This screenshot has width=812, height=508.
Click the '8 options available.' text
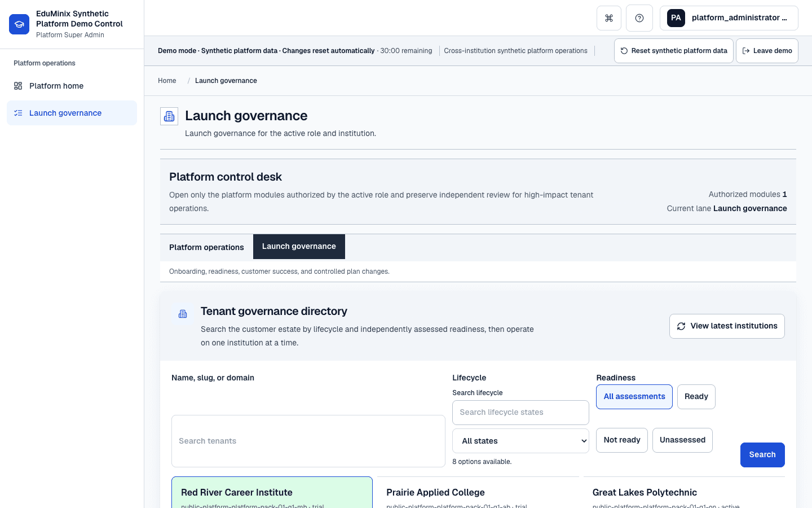(x=482, y=462)
